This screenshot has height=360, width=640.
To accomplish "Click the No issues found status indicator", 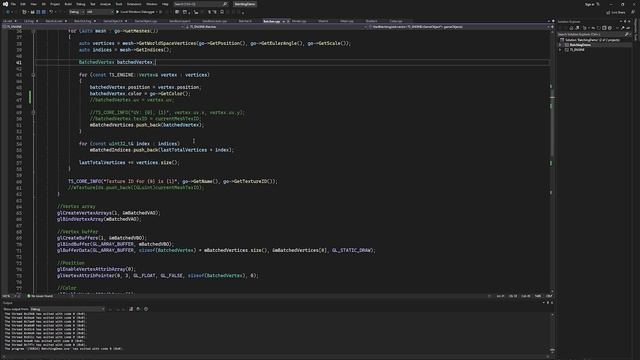I will click(40, 296).
